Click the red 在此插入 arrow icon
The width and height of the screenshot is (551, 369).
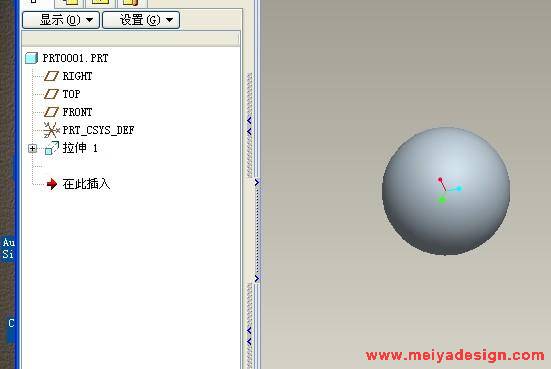pos(52,184)
